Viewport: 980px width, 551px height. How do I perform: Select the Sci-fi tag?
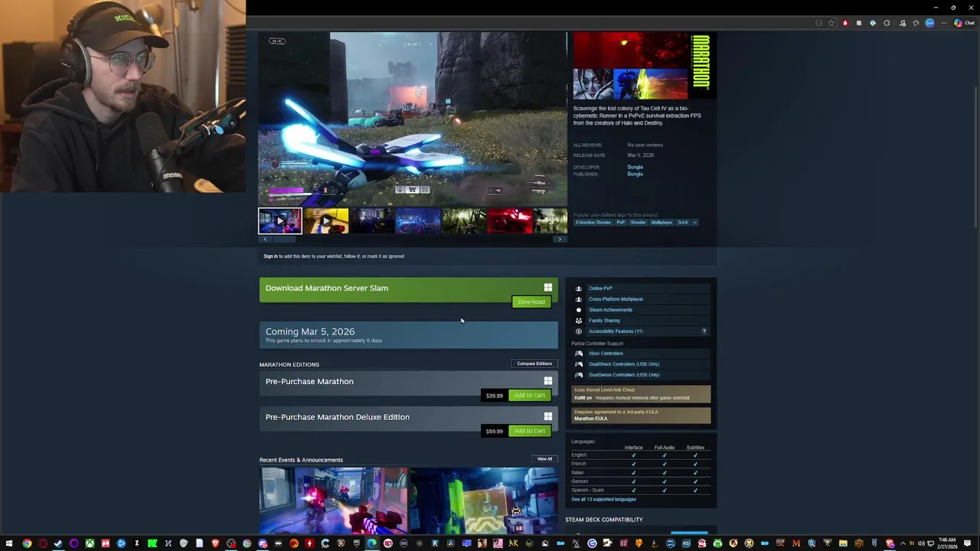(x=682, y=222)
